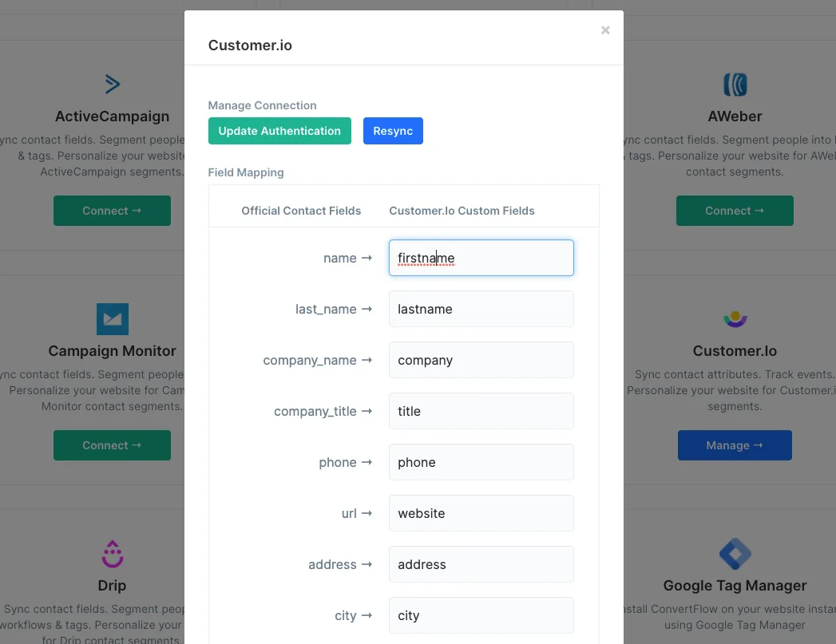Click the AWeber logo icon

click(x=735, y=85)
